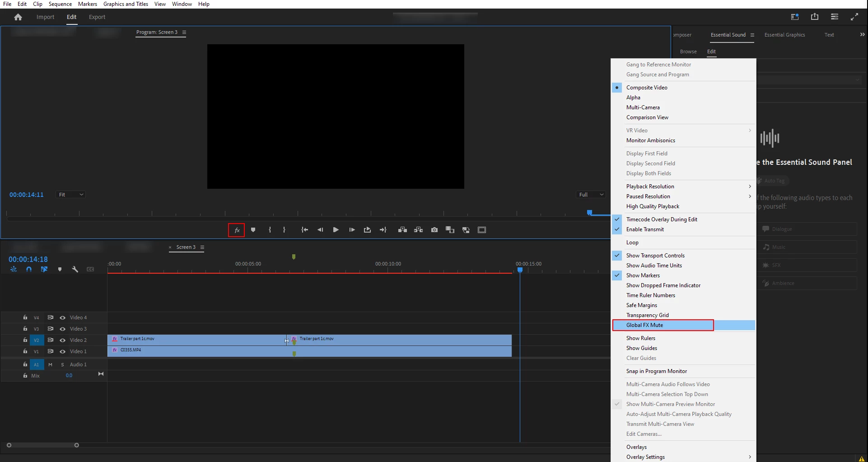Step forward one frame
Viewport: 868px width, 462px height.
[x=352, y=230]
